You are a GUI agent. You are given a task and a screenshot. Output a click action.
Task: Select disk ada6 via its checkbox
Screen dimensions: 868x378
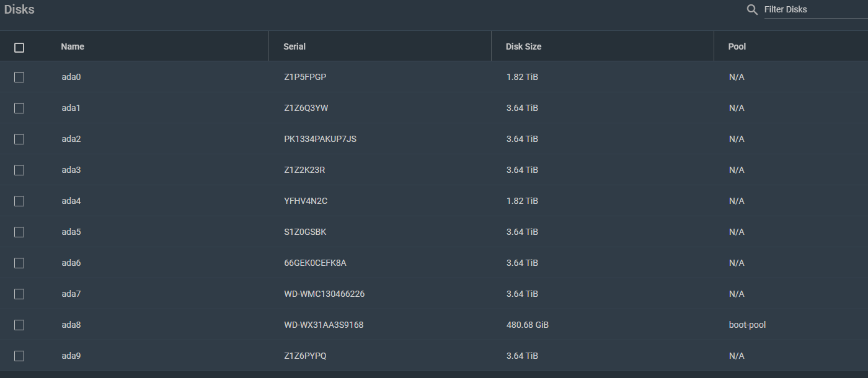(x=19, y=263)
